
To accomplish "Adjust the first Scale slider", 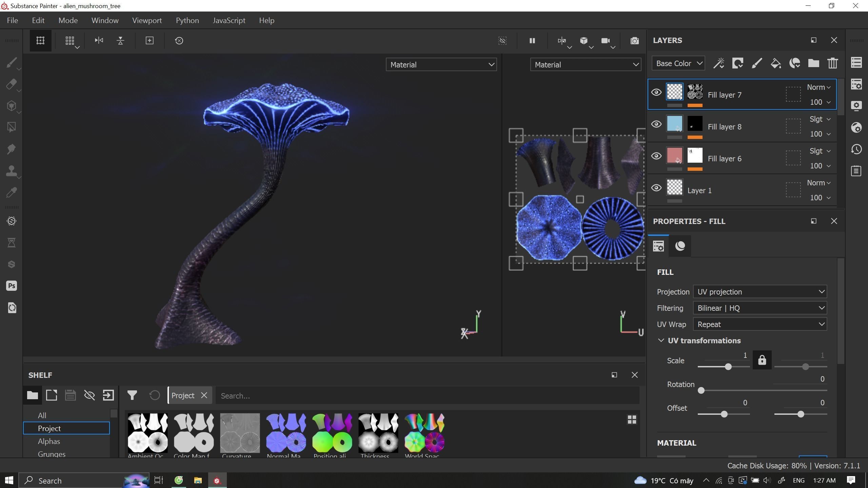I will pos(728,367).
